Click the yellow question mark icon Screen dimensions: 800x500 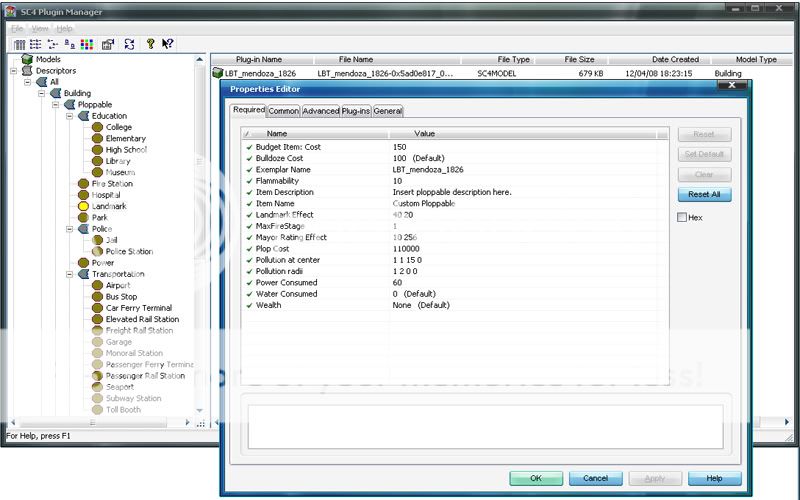[150, 44]
